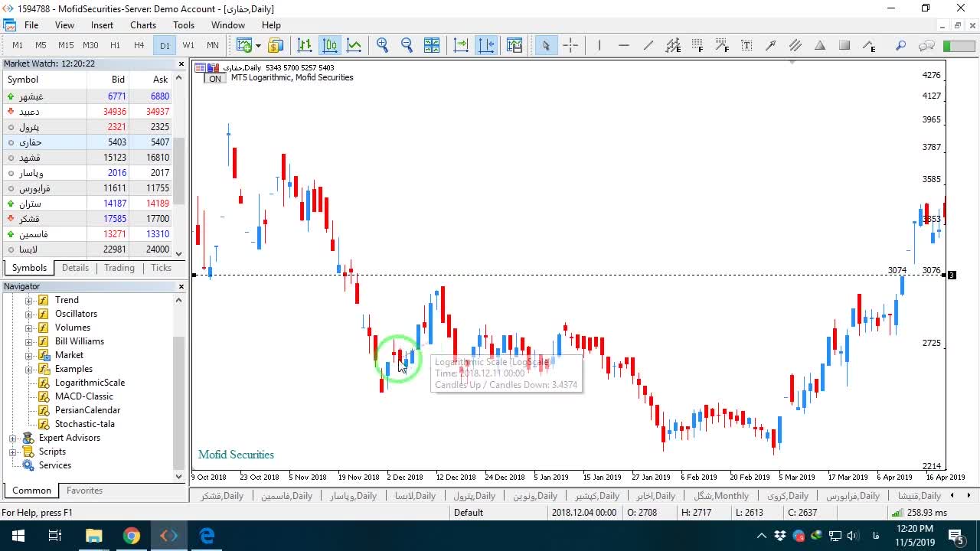Expand the Expert Advisors node

click(13, 438)
